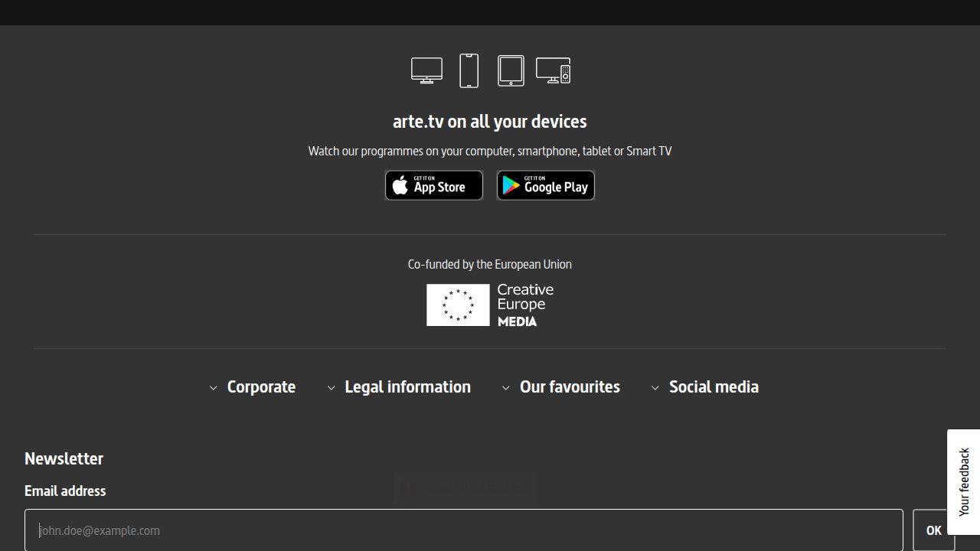Screen dimensions: 980x551
Task: Open the Your feedback side tab
Action: [x=964, y=482]
